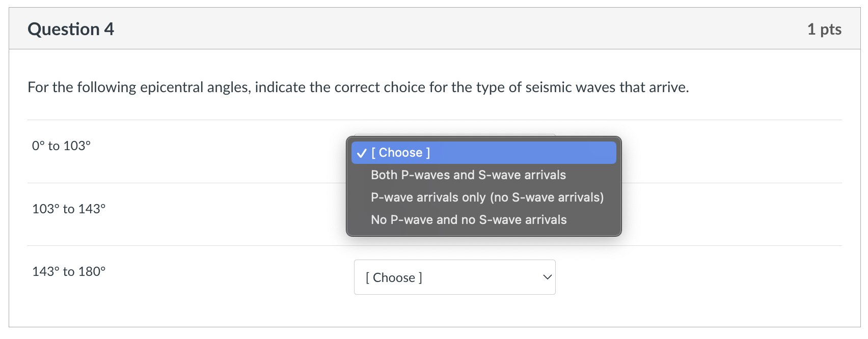Open the dropdown for 143° to 180°

[x=455, y=277]
